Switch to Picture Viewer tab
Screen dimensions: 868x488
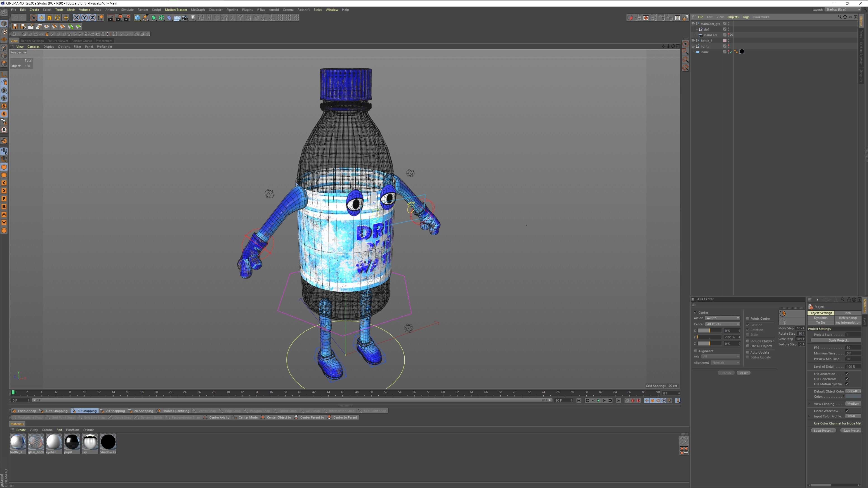click(58, 41)
